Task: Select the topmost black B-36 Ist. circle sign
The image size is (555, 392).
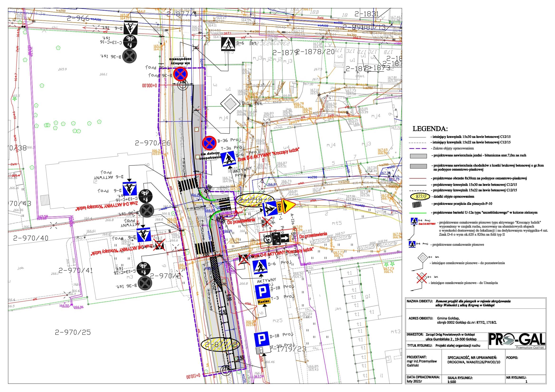Action: 129,56
